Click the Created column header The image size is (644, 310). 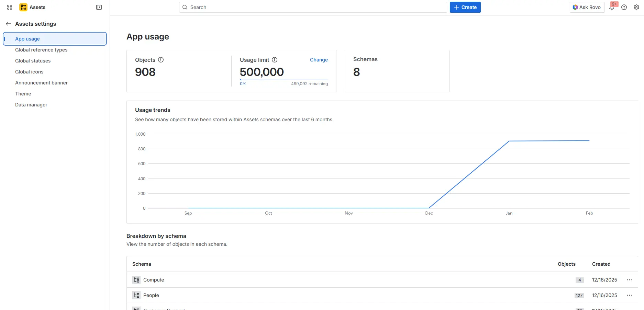(x=601, y=264)
